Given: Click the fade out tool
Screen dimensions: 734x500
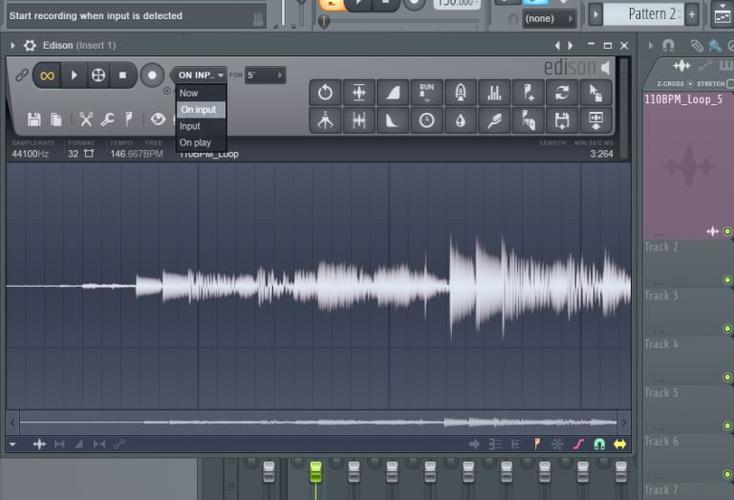Looking at the screenshot, I should (x=393, y=121).
